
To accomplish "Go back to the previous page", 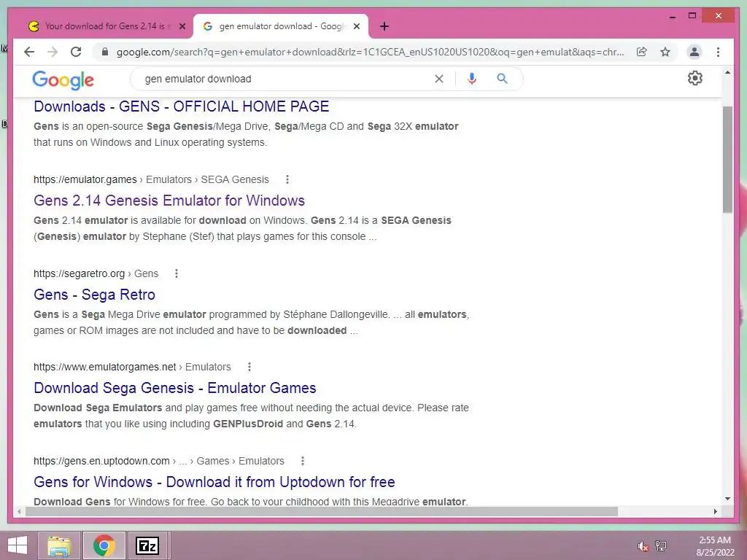I will click(x=29, y=52).
